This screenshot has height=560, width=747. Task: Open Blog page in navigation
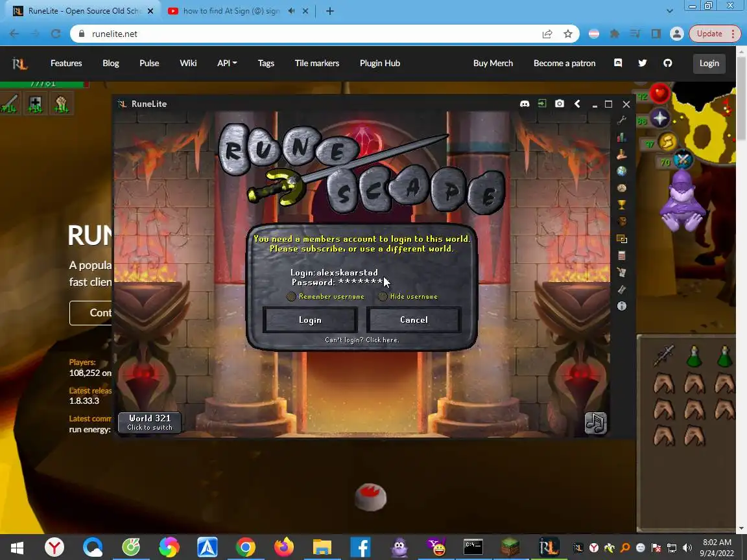click(110, 64)
